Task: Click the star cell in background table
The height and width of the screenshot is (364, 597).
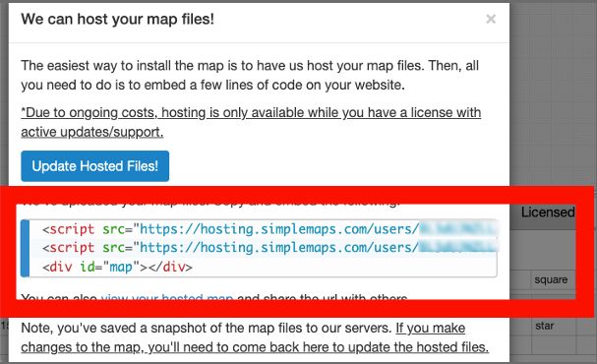Action: (x=545, y=326)
